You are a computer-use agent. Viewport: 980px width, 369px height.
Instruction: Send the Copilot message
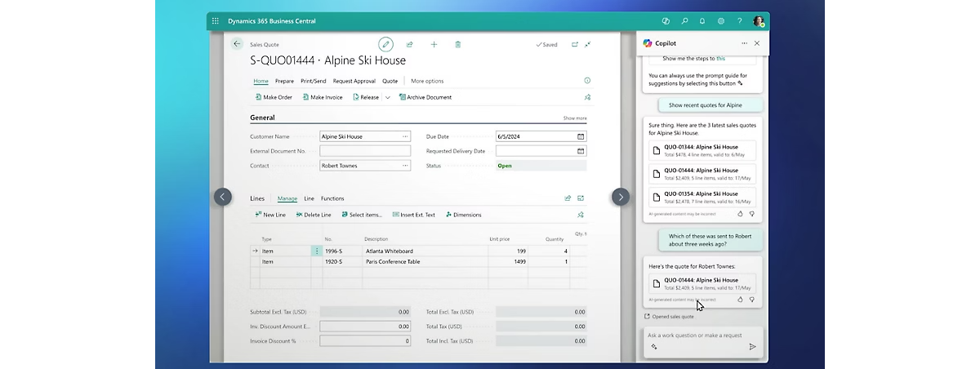tap(752, 347)
